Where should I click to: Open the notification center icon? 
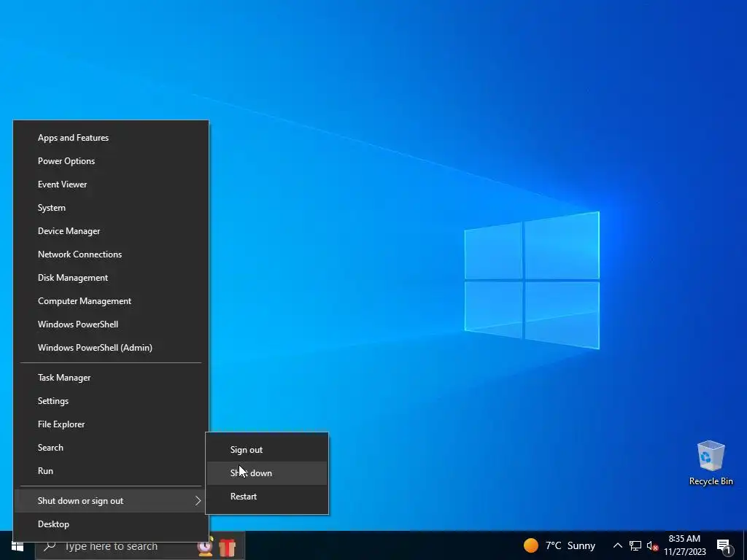pos(724,547)
